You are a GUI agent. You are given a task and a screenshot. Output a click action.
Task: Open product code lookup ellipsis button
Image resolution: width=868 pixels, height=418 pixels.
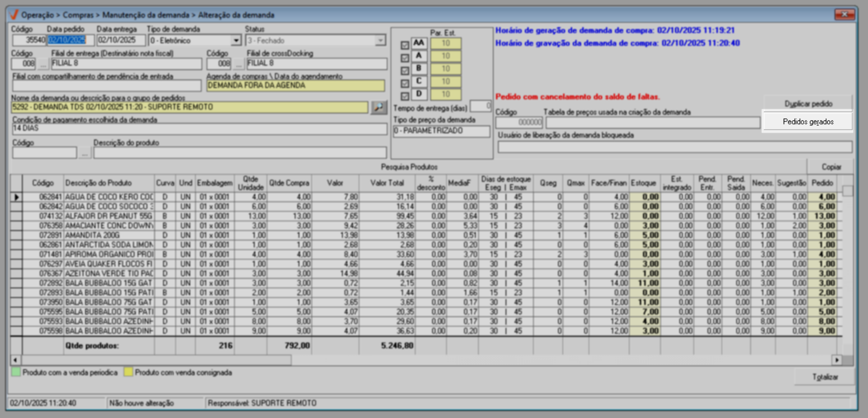[85, 153]
